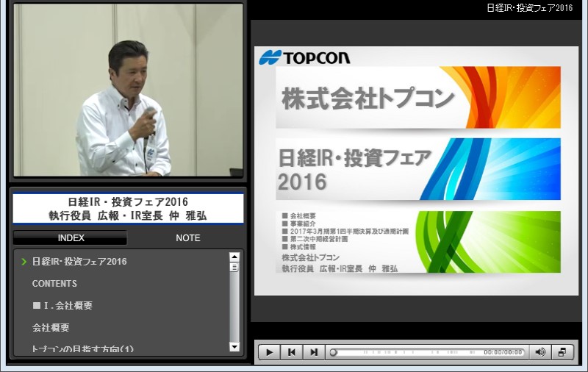This screenshot has height=372, width=588.
Task: Switch to the INDEX tab
Action: [x=71, y=237]
